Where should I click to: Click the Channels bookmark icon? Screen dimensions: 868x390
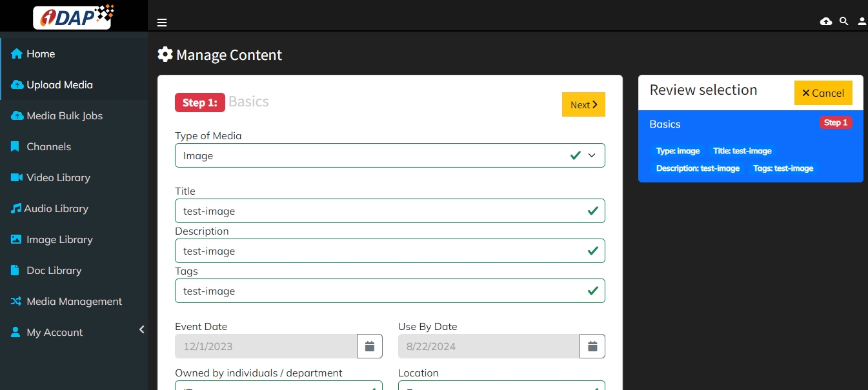tap(15, 146)
